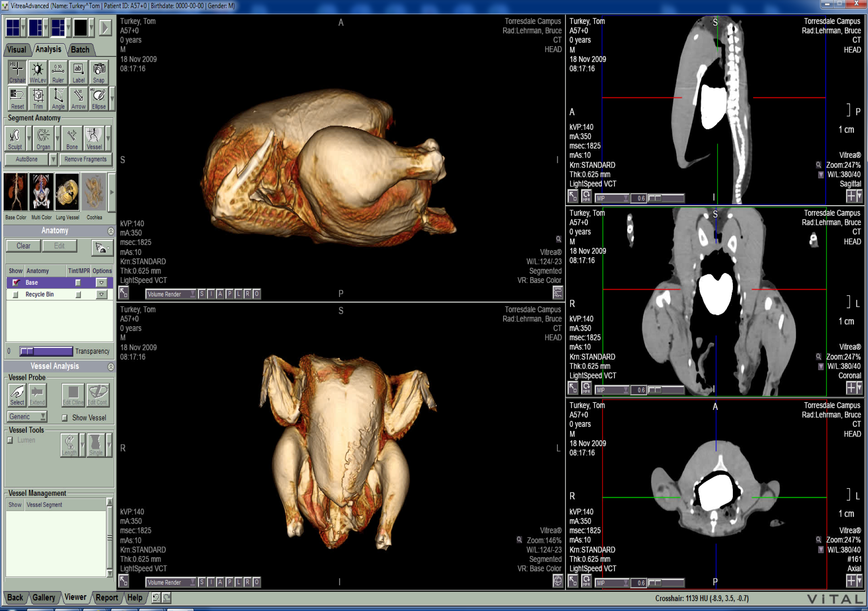Select the Organ segmentation tool
868x611 pixels.
point(43,139)
